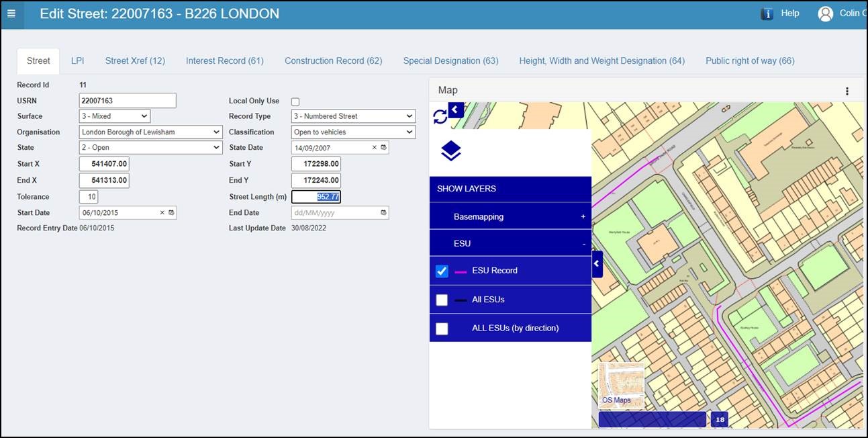Click the map refresh icon
868x438 pixels.
[x=440, y=117]
